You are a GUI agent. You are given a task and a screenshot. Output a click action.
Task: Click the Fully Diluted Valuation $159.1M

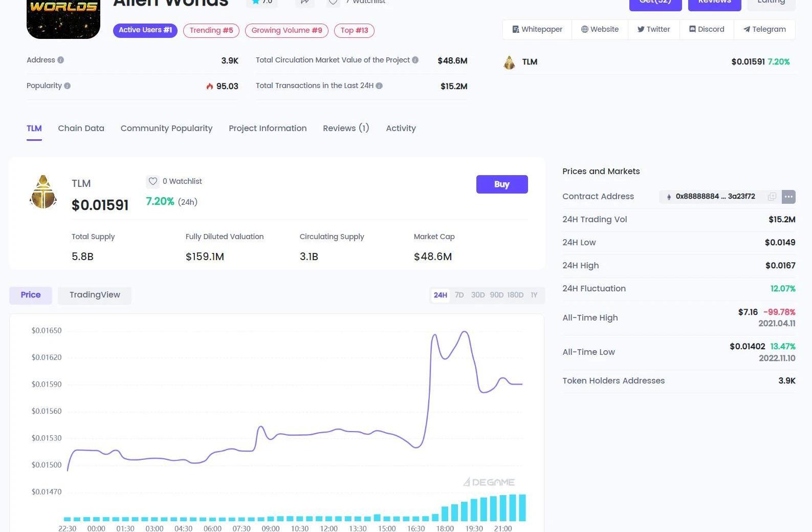(205, 257)
